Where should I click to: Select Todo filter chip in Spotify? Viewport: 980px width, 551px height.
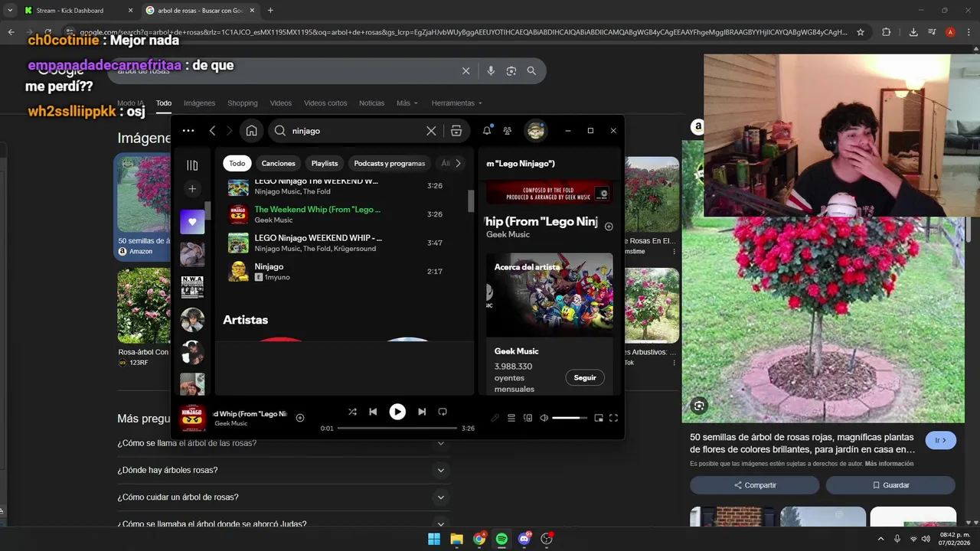pyautogui.click(x=237, y=163)
